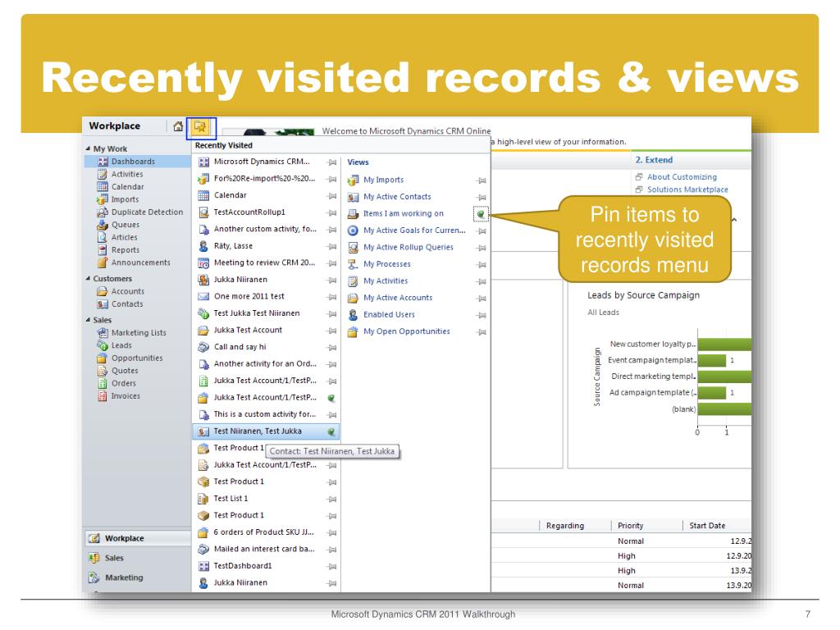Open Meeting to review CRM 20... entry

(264, 262)
